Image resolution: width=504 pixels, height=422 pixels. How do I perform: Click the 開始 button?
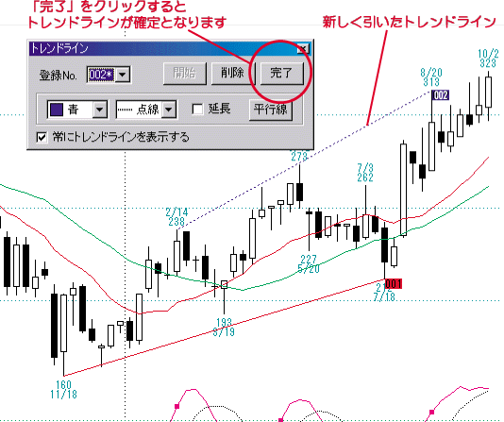click(184, 74)
